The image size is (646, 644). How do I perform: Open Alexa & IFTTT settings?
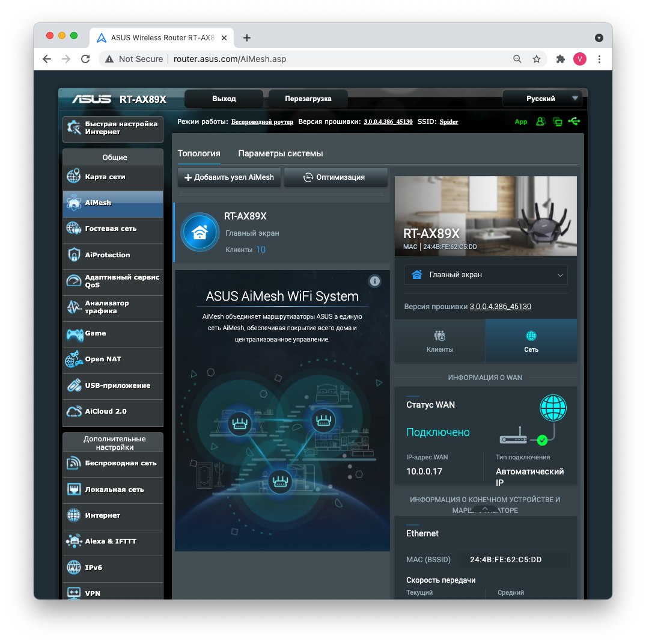113,541
